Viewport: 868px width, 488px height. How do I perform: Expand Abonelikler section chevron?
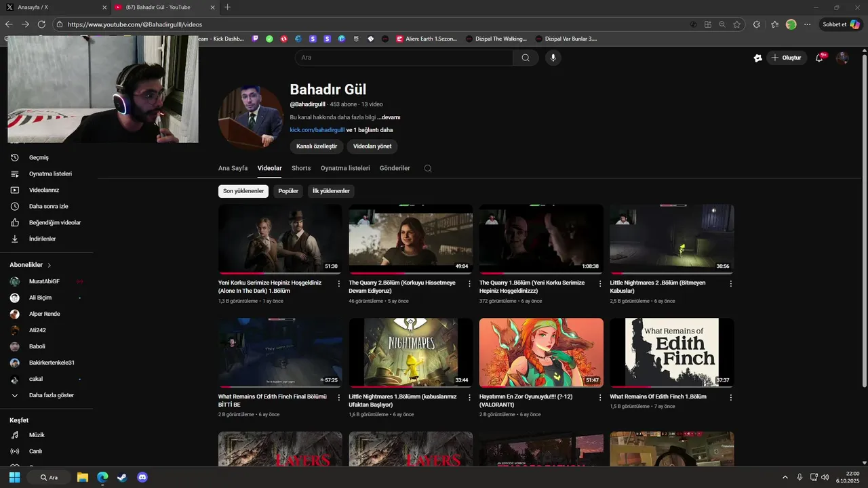50,265
